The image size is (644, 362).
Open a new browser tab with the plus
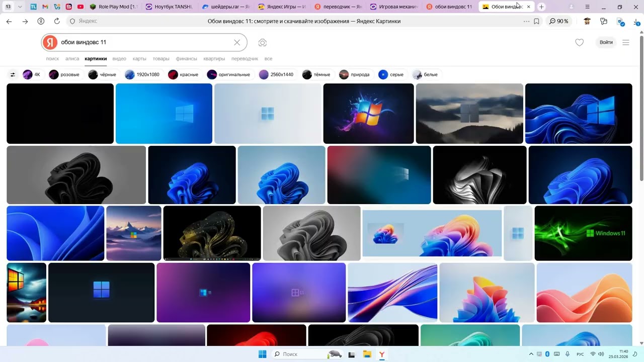pyautogui.click(x=541, y=7)
